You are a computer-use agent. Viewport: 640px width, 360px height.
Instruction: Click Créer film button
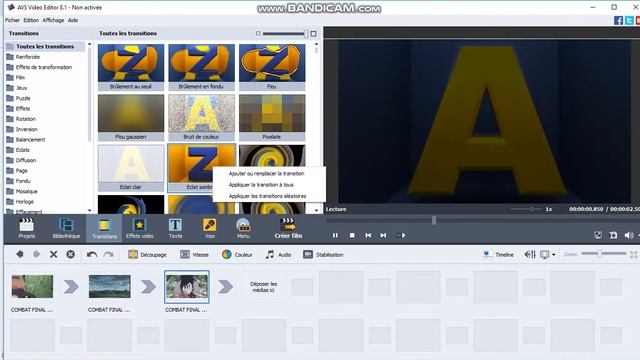point(288,228)
